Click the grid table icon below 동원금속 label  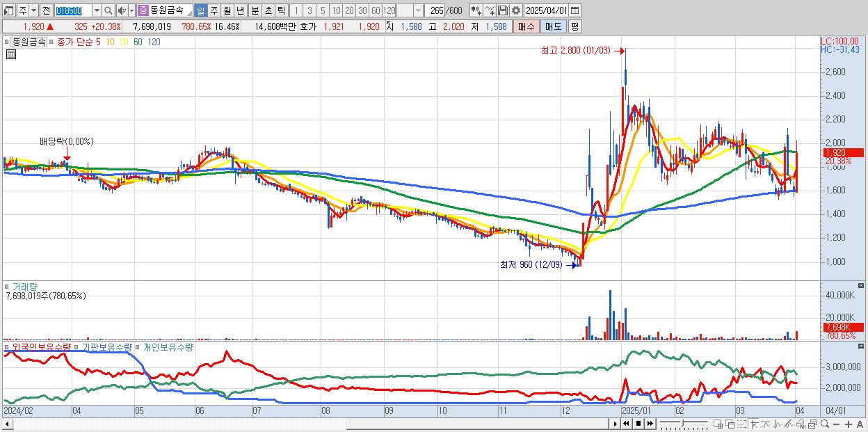pos(11,54)
